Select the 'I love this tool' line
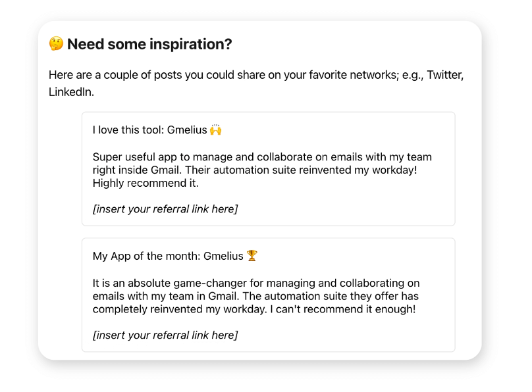532x392 pixels. (x=157, y=130)
